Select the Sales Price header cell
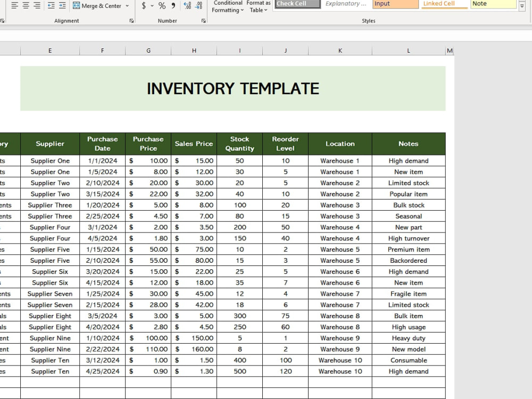Image resolution: width=532 pixels, height=399 pixels. tap(194, 144)
